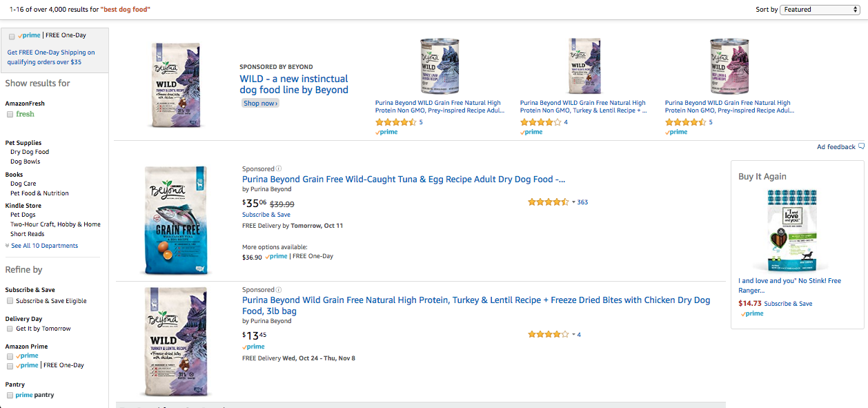Click the Ad feedback speech bubble icon
Screen dimensions: 868x408
coord(861,146)
